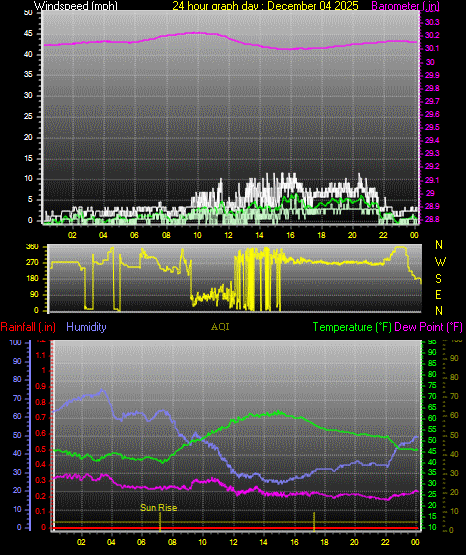Screen dimensions: 466x555
Task: Click the 100 humidity axis value
Action: (16, 342)
